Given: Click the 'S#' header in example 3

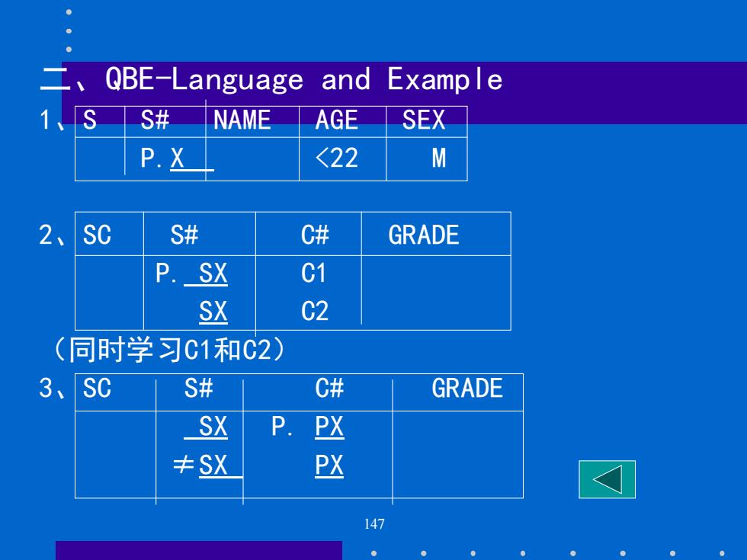Looking at the screenshot, I should 199,388.
